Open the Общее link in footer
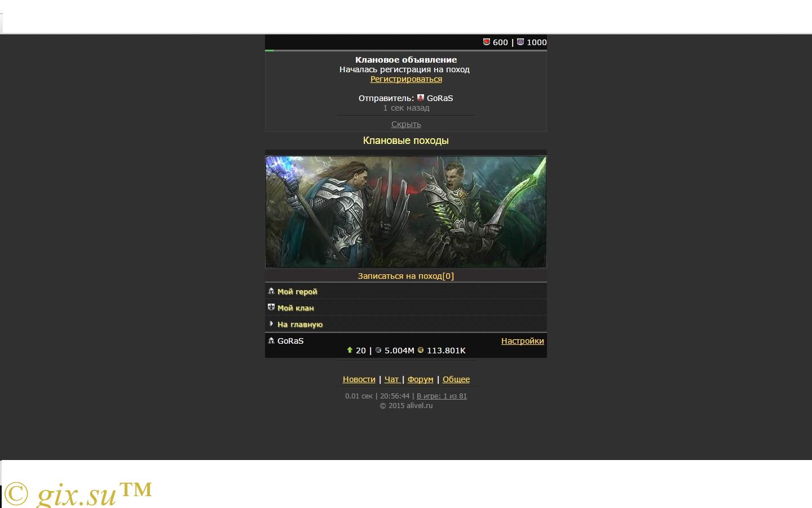Screen dimensions: 812x508 click(x=456, y=379)
